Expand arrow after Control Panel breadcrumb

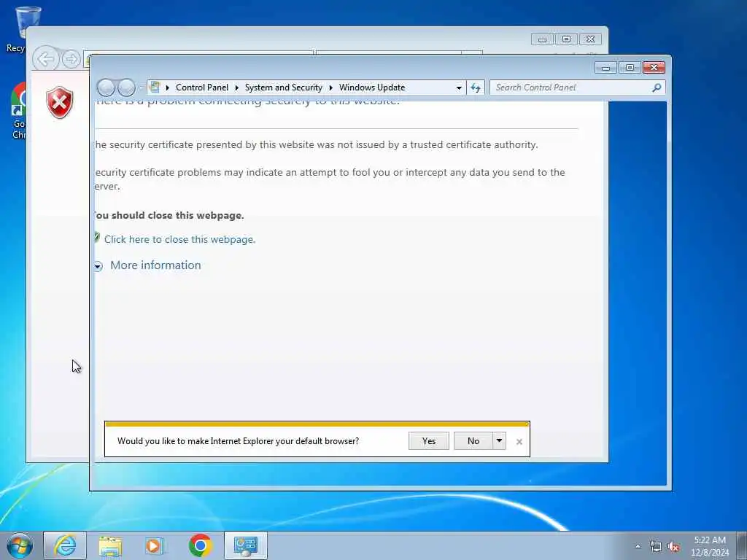tap(237, 87)
